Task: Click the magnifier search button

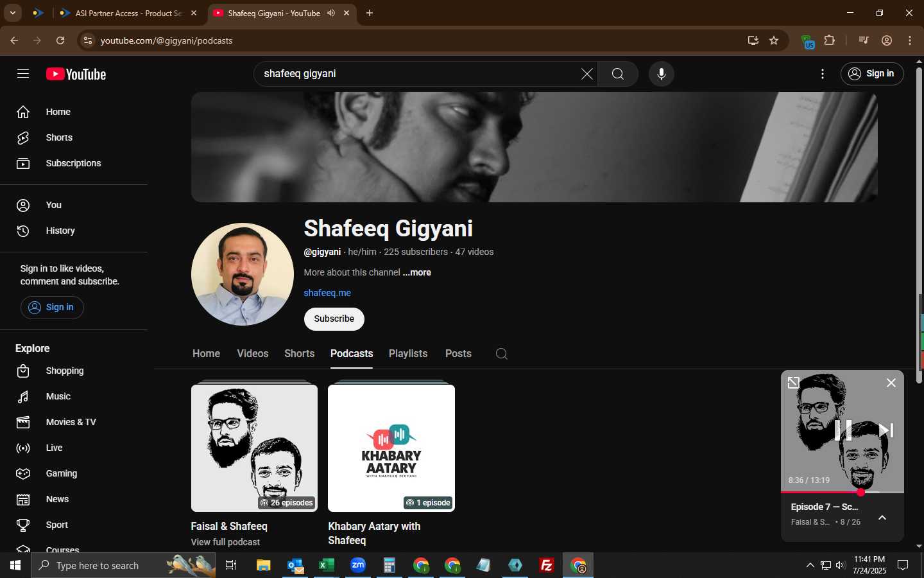Action: [x=618, y=74]
